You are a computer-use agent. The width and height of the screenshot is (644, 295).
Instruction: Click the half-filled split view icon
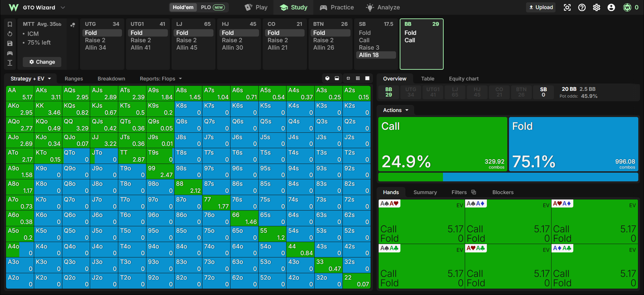[337, 78]
